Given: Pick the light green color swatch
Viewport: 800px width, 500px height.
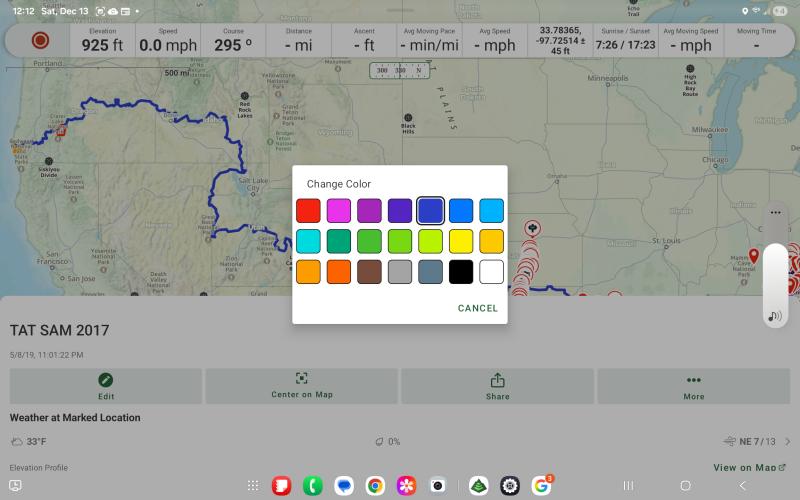Looking at the screenshot, I should (400, 241).
